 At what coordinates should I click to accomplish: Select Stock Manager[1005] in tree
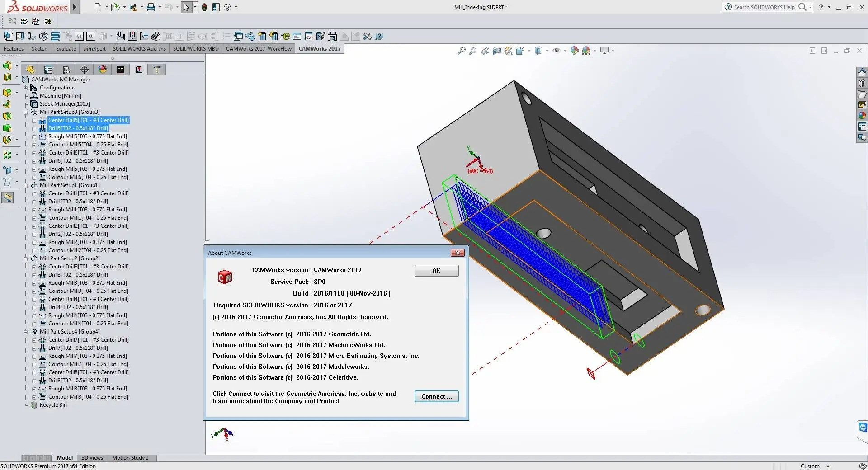coord(65,104)
